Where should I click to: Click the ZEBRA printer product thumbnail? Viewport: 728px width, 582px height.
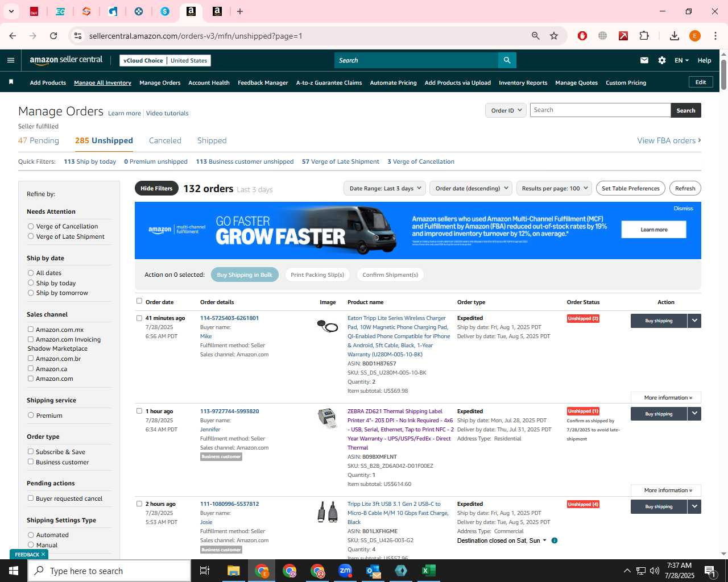(327, 418)
